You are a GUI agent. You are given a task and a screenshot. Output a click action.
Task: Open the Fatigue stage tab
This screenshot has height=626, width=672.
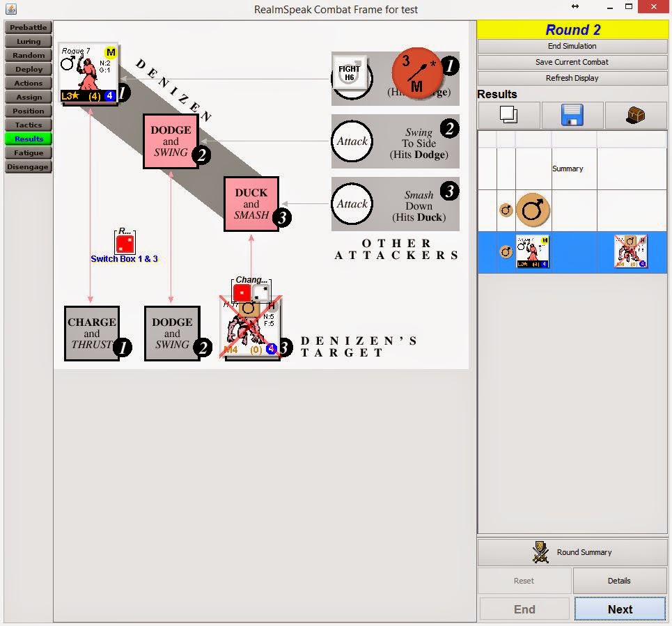[29, 153]
